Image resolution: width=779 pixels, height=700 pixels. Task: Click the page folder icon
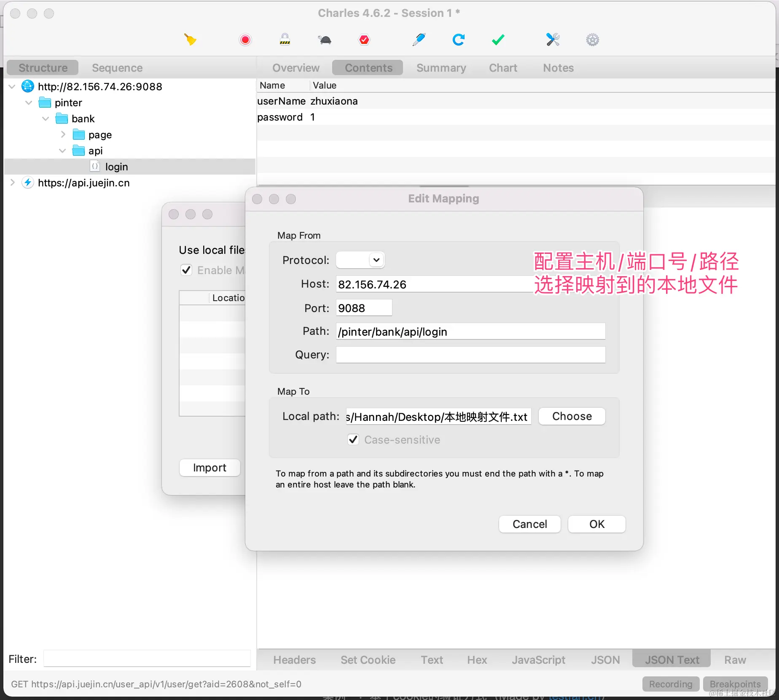78,135
